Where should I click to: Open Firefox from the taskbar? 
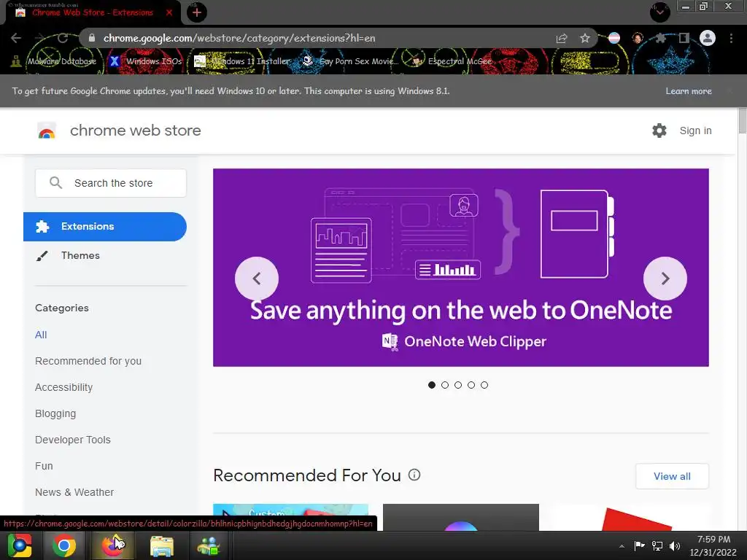click(x=113, y=545)
